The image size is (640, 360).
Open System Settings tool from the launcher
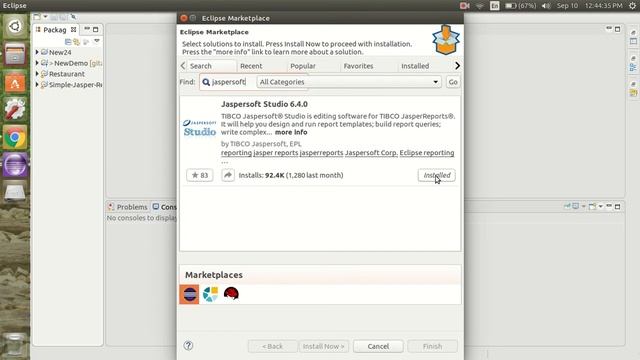[x=15, y=109]
